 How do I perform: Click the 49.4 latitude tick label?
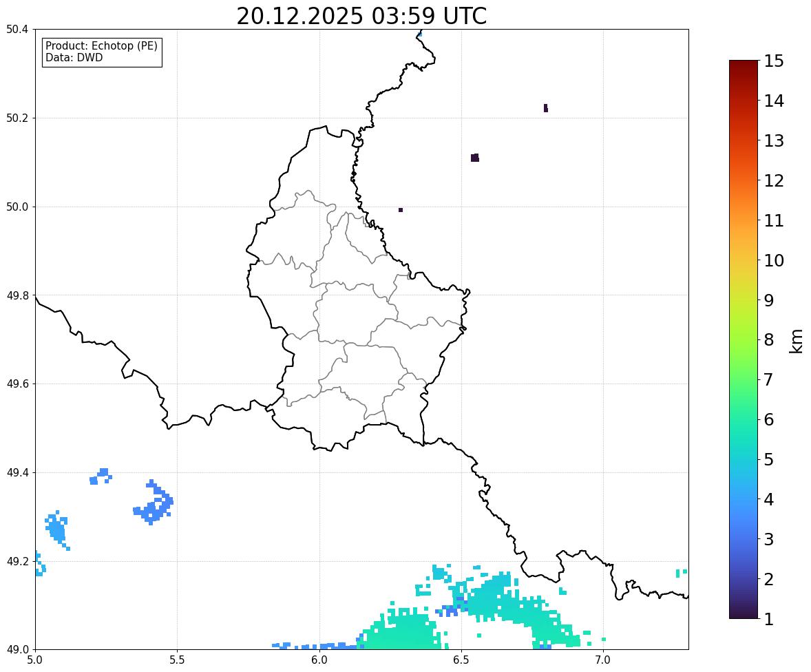click(x=17, y=472)
